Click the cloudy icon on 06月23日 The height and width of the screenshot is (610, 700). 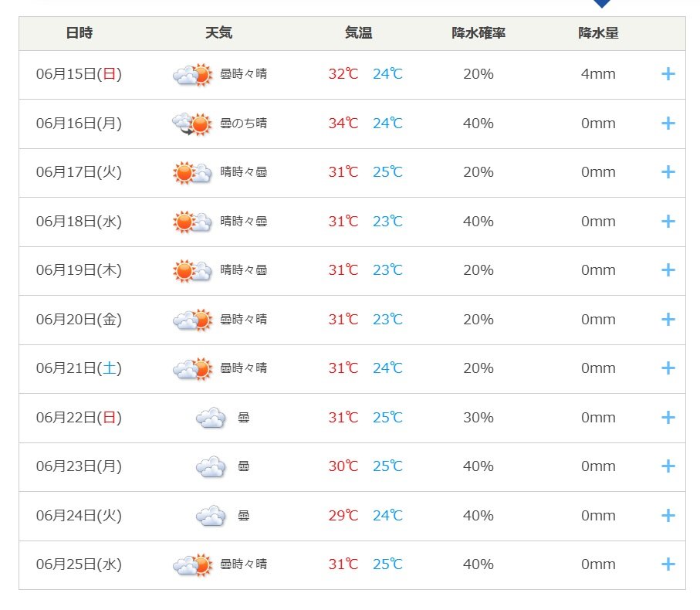click(x=211, y=466)
